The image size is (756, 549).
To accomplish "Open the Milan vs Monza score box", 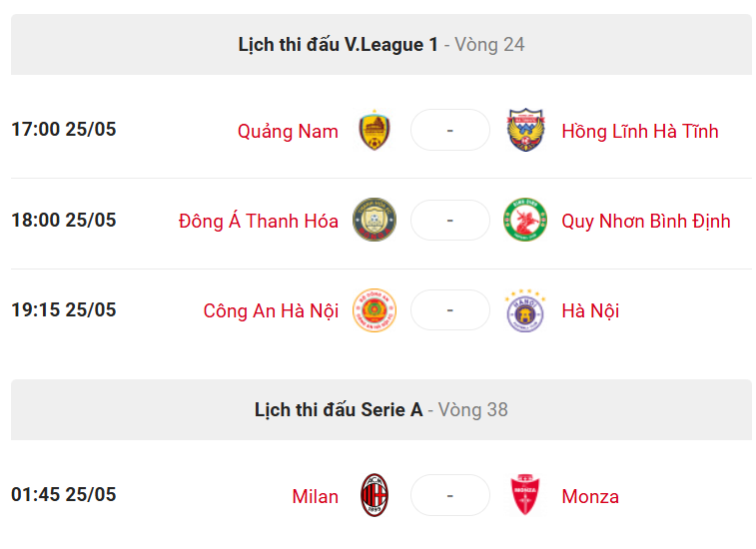I will click(x=450, y=495).
